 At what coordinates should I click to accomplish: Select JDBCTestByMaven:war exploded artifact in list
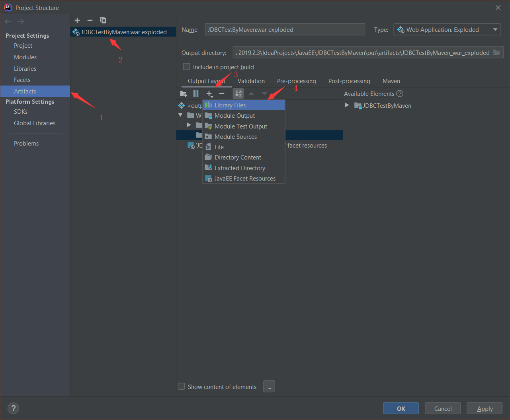coord(123,32)
